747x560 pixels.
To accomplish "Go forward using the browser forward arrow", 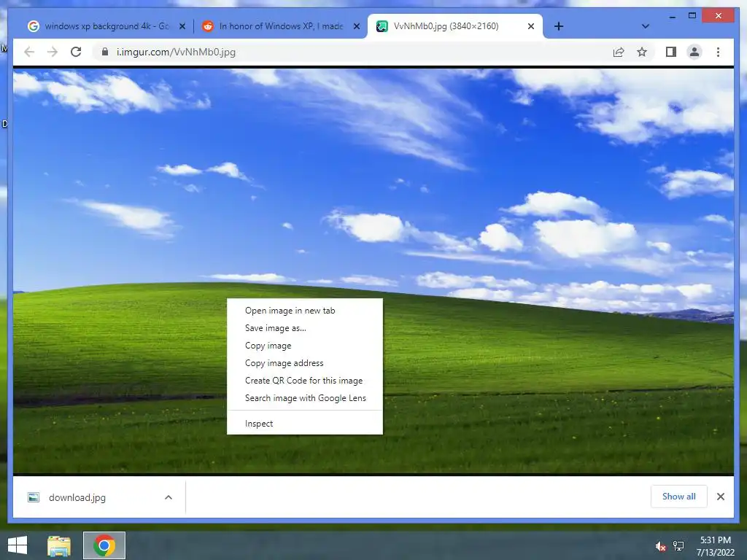I will click(53, 52).
